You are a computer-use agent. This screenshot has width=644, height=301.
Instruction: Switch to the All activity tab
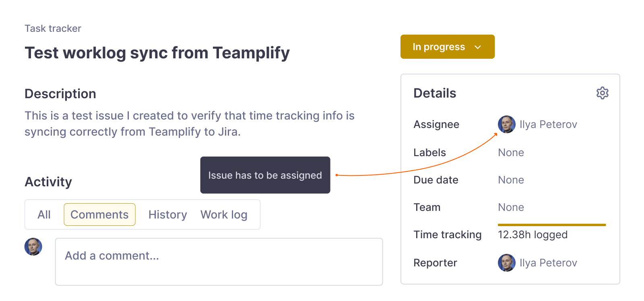click(x=44, y=214)
